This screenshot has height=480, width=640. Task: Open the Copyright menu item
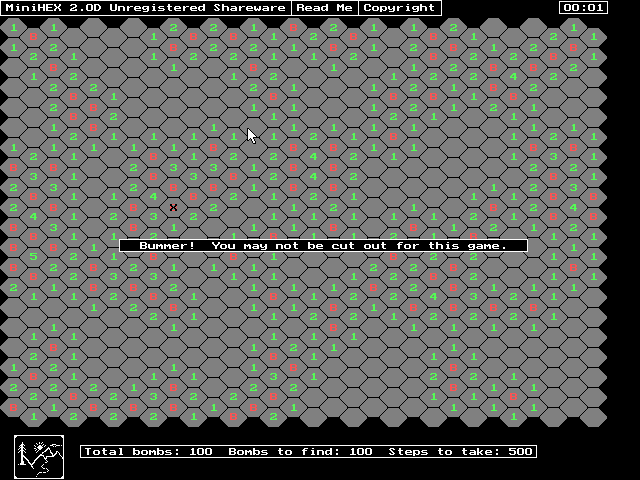[x=399, y=8]
